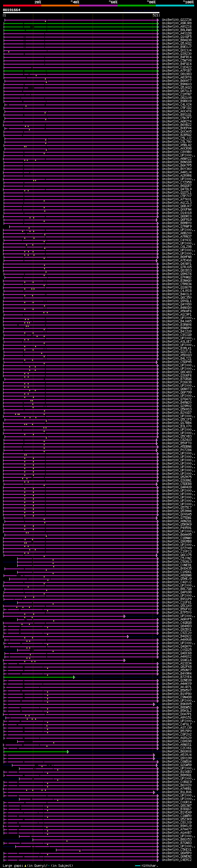Open hit UniRef100_A9SZI6
197x868 pixels.
pyautogui.click(x=177, y=26)
